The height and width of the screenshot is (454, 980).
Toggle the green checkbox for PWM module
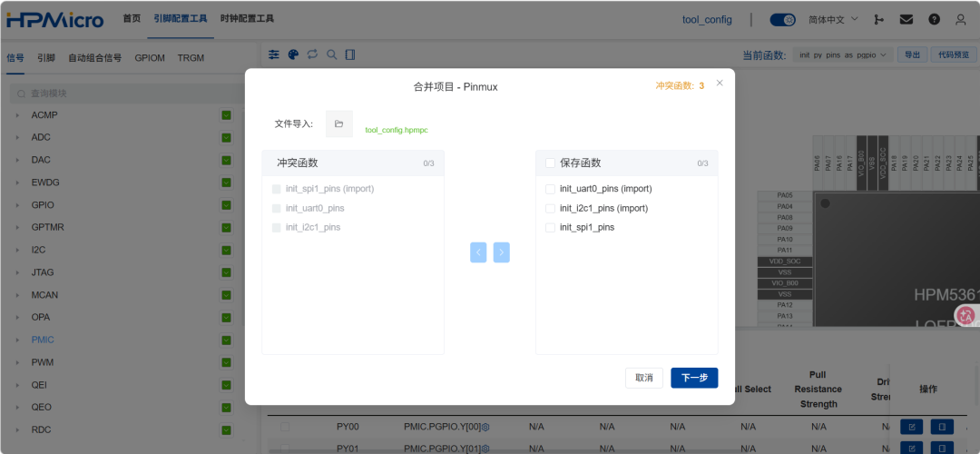click(226, 362)
